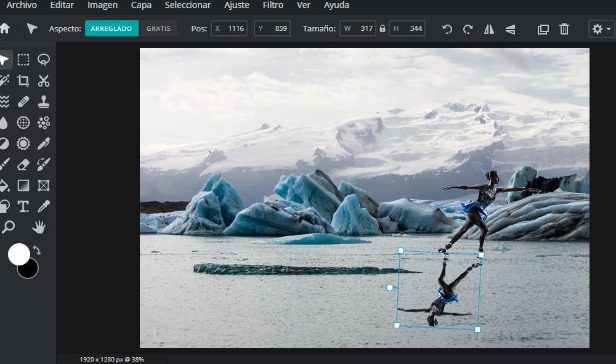Enable ARREGLADO fixed aspect mode
The height and width of the screenshot is (364, 616).
pyautogui.click(x=111, y=29)
